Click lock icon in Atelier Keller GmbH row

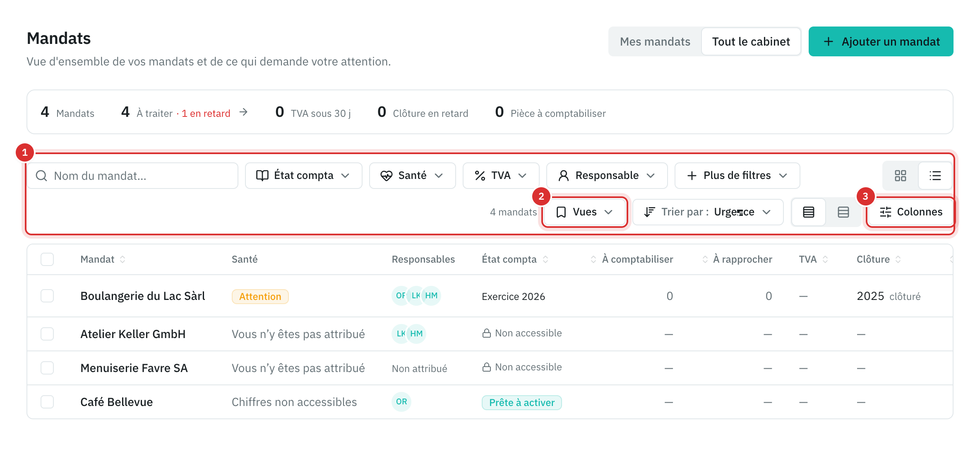pos(487,333)
